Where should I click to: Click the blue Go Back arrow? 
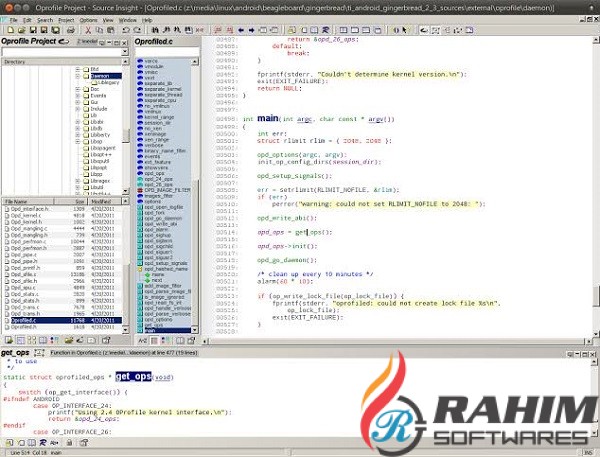pos(241,30)
